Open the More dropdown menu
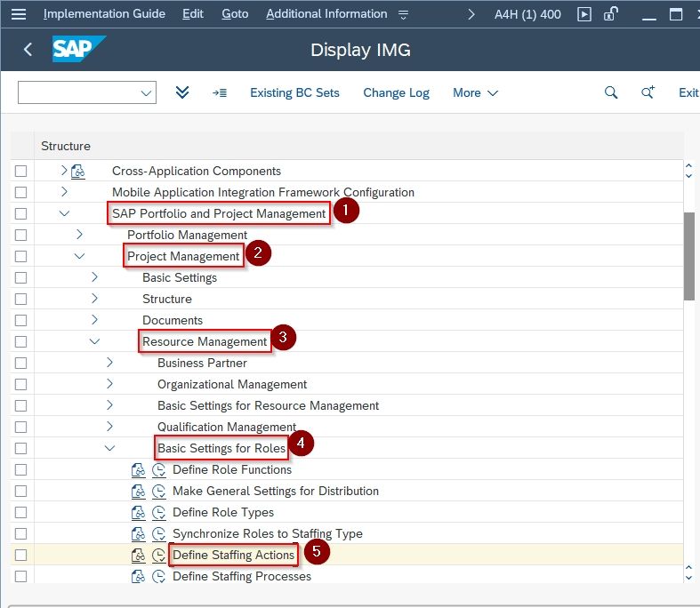 click(475, 92)
